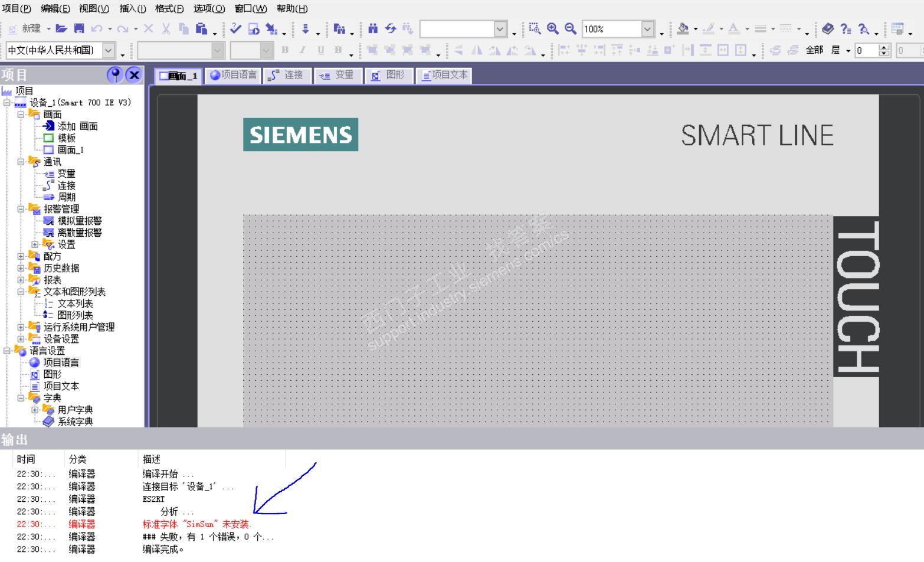Image resolution: width=924 pixels, height=562 pixels.
Task: Switch to the 项目语言 tab
Action: coord(234,75)
